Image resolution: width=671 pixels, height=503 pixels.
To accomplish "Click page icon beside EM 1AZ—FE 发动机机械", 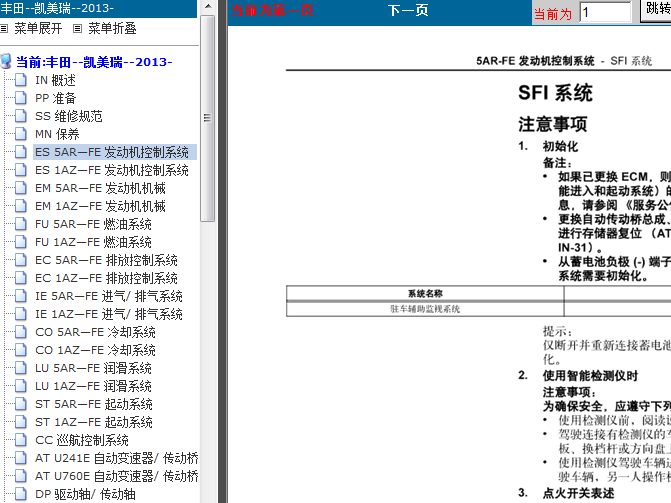I will (x=21, y=206).
